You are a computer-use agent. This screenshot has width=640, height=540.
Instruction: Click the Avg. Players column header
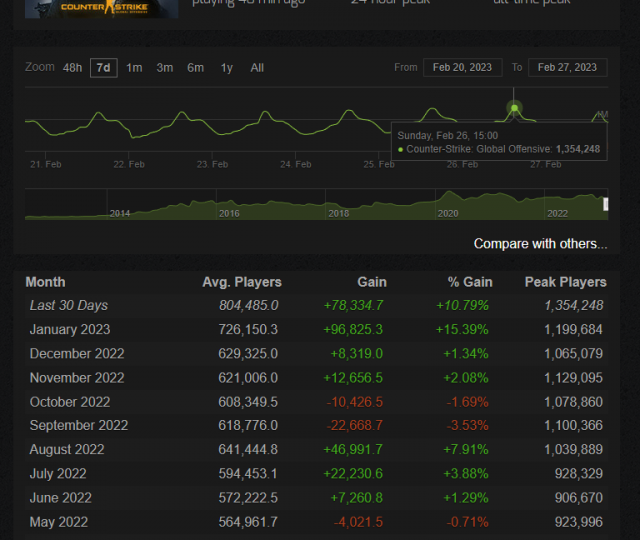click(x=241, y=282)
